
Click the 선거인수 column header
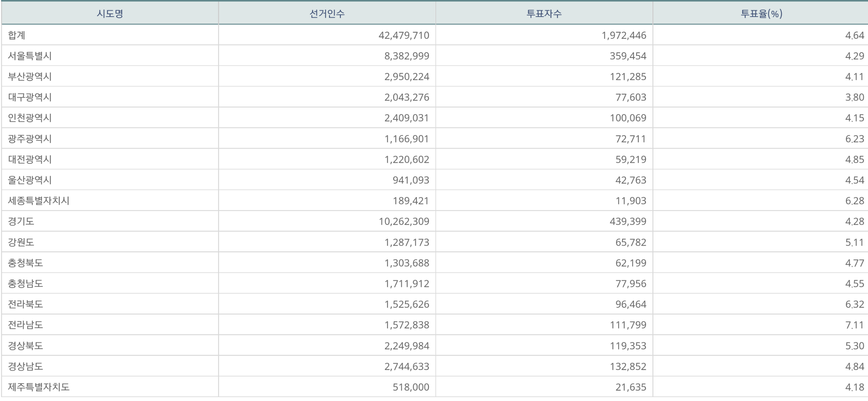[327, 14]
